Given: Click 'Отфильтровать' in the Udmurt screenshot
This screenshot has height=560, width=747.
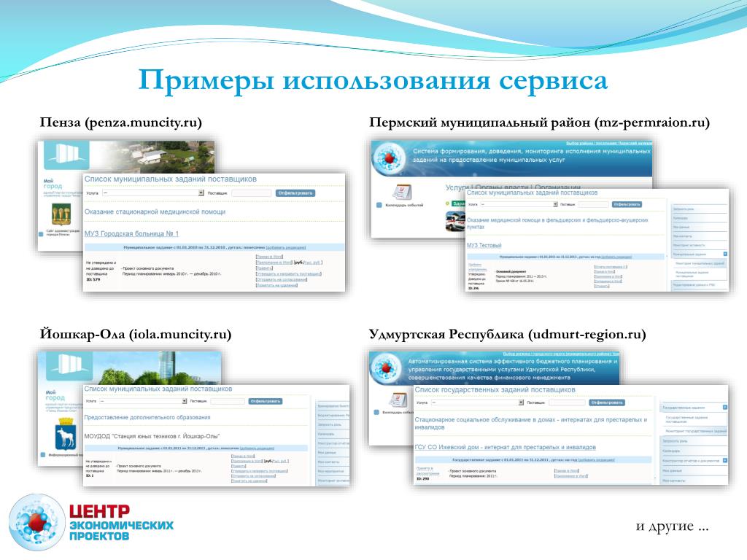Looking at the screenshot, I should pos(606,402).
